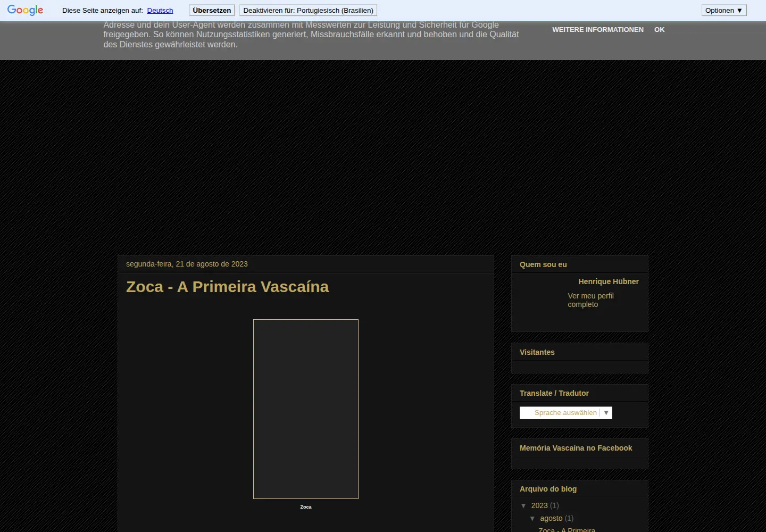Click the Arquivo do blog heading

click(548, 489)
